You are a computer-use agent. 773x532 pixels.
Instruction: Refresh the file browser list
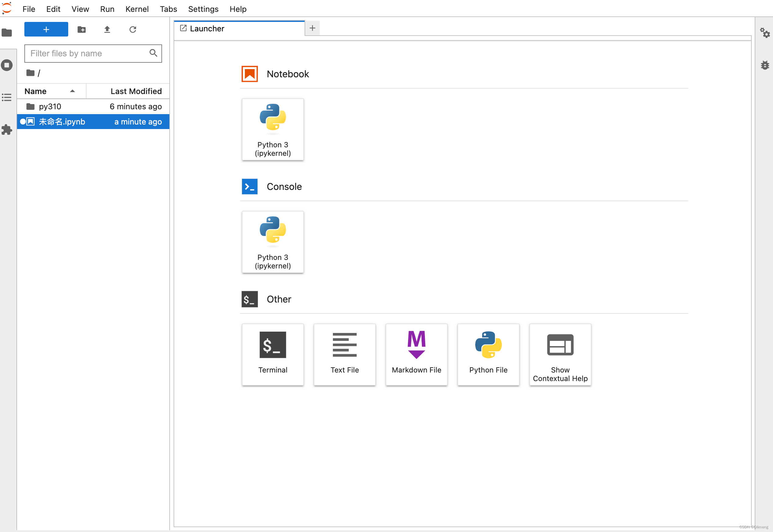click(x=133, y=29)
